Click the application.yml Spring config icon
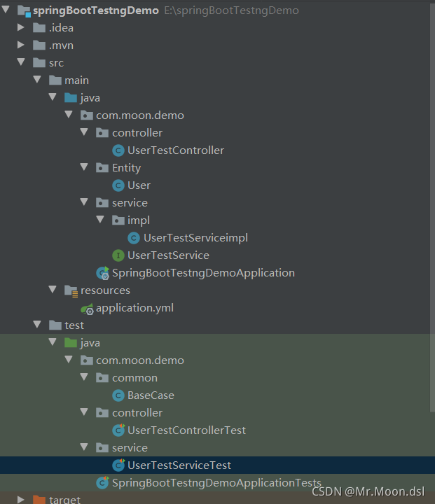This screenshot has width=435, height=504. [87, 309]
